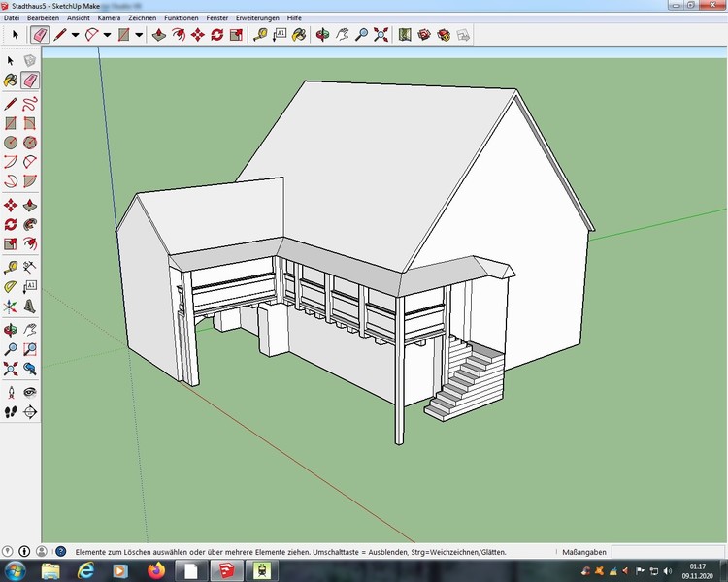The width and height of the screenshot is (728, 582).
Task: Open the Ansicht menu
Action: click(x=79, y=18)
